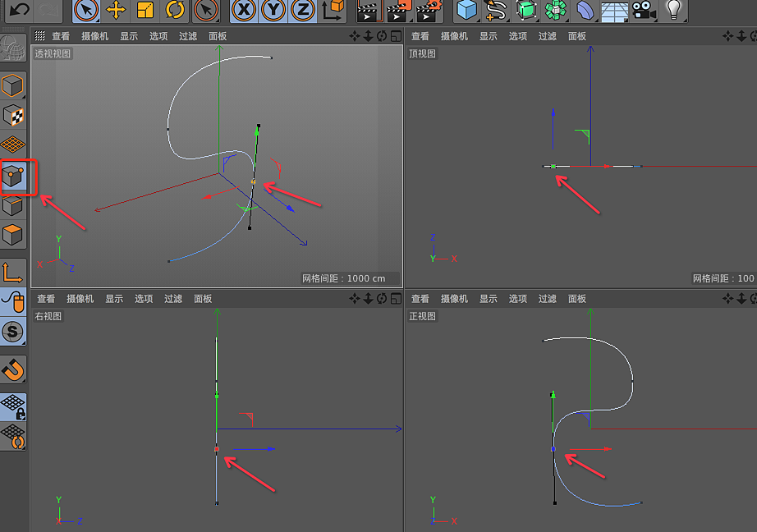Image resolution: width=757 pixels, height=532 pixels.
Task: Open the Cube primitive tool
Action: 468,11
